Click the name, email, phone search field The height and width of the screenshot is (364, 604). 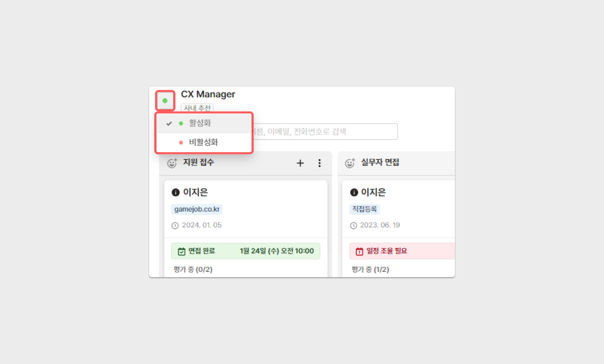click(x=324, y=132)
